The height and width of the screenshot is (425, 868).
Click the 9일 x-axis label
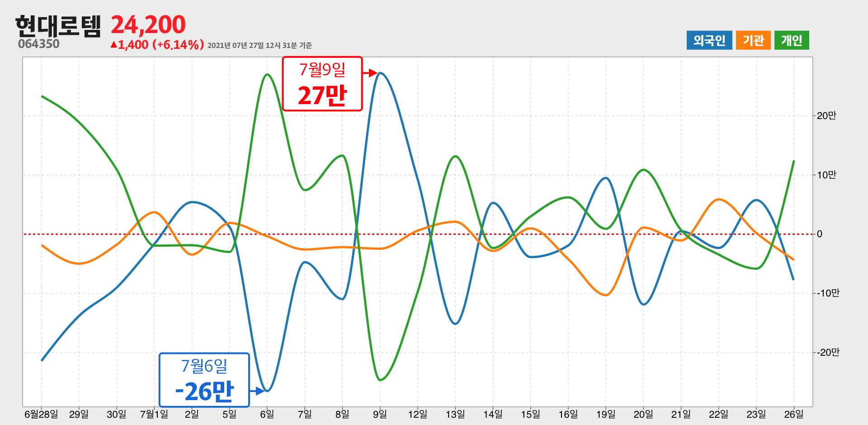[380, 414]
